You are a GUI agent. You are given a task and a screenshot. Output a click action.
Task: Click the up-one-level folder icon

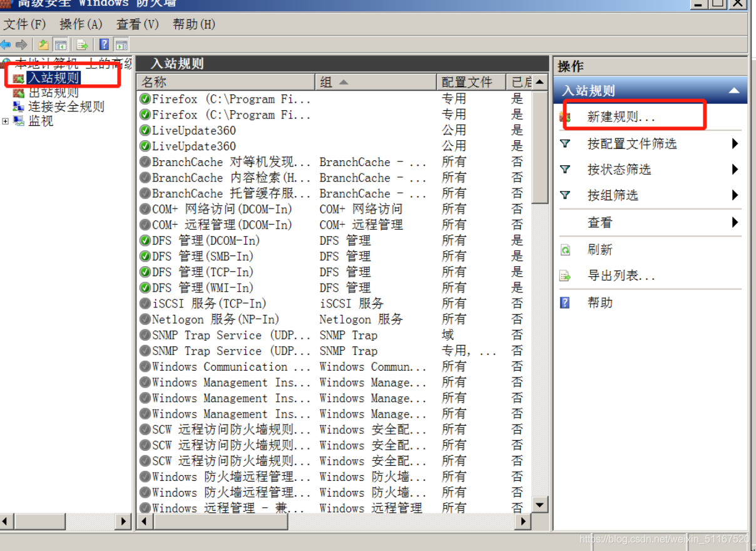pyautogui.click(x=43, y=44)
